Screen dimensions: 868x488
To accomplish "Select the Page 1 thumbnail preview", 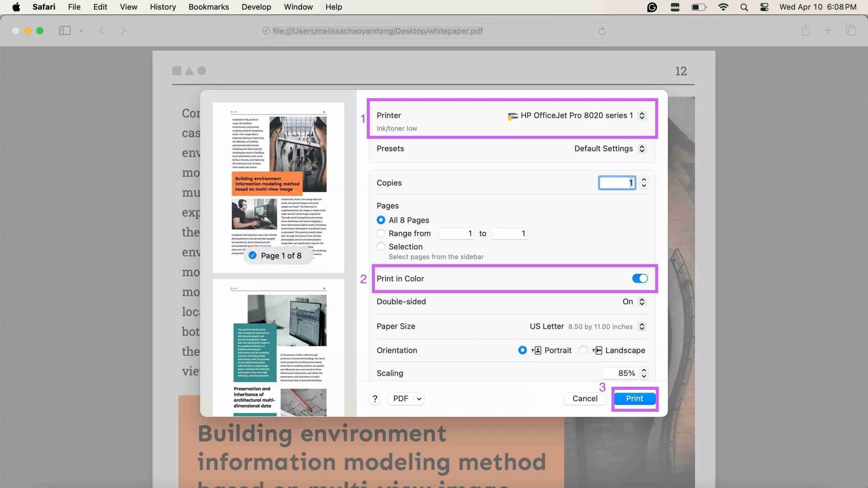I will point(278,186).
